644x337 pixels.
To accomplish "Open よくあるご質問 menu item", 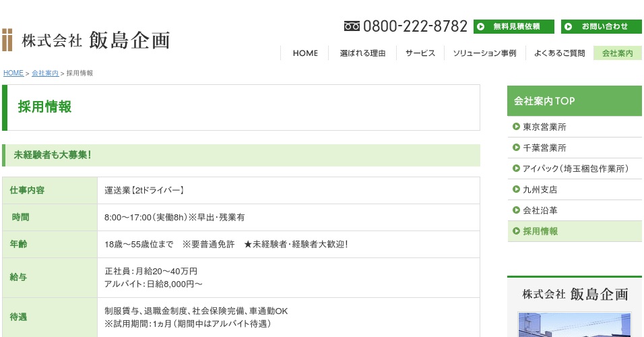I will [x=559, y=53].
